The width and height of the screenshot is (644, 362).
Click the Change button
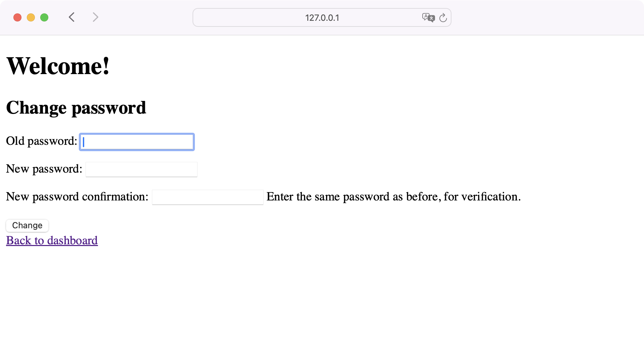[27, 225]
